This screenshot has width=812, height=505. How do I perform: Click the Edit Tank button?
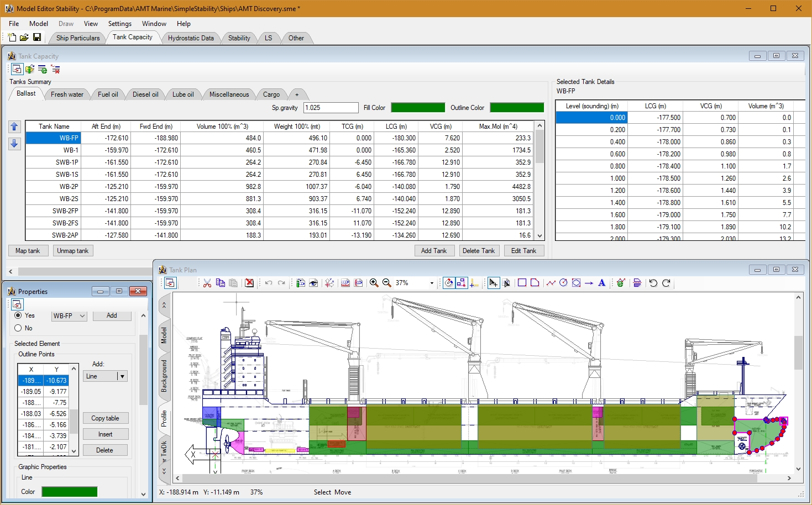tap(523, 251)
